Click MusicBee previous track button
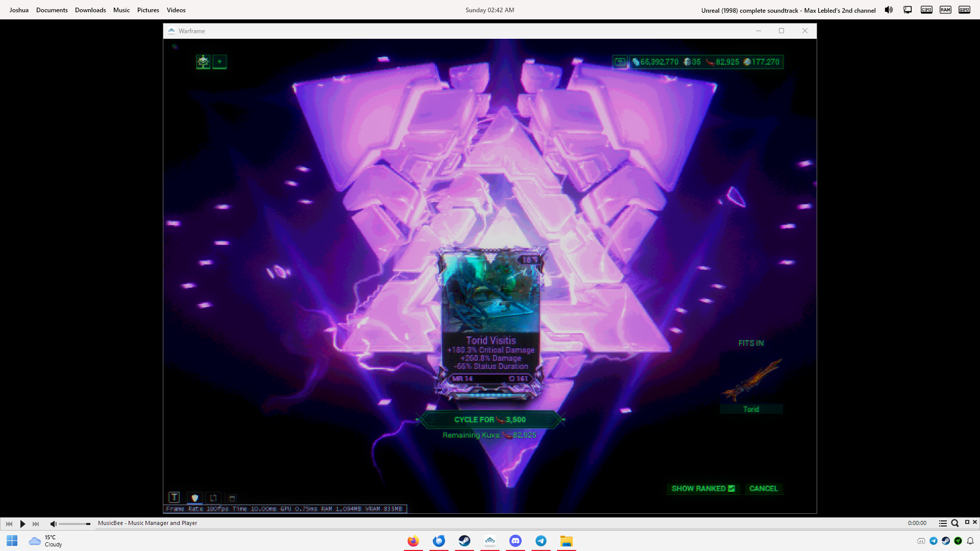Screen dimensions: 980x551 point(9,524)
